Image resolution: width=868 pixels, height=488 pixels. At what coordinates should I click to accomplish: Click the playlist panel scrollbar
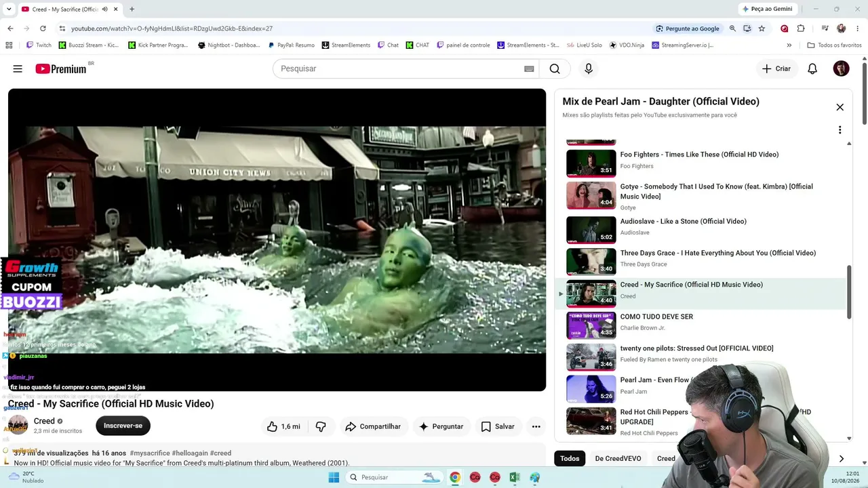click(848, 292)
